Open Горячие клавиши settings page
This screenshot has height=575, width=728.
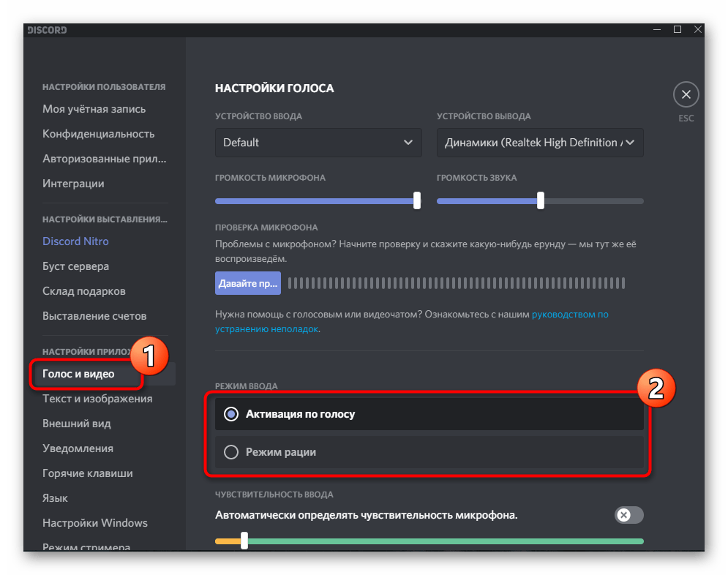[x=88, y=473]
